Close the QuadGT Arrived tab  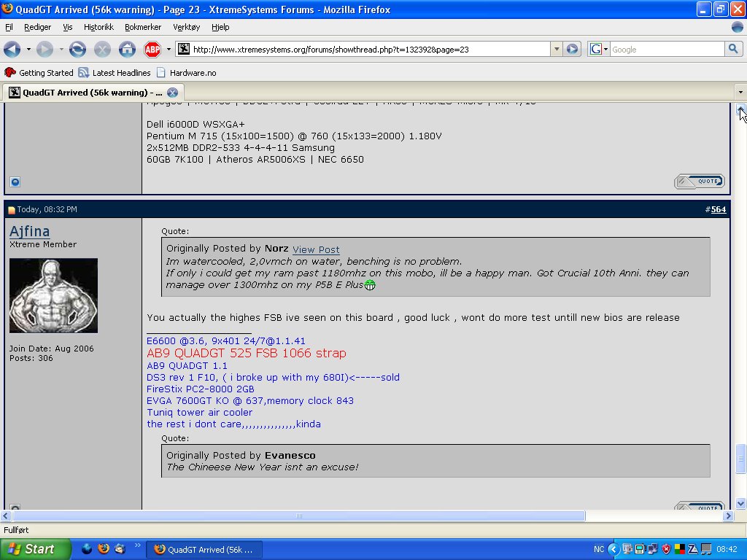click(x=172, y=93)
